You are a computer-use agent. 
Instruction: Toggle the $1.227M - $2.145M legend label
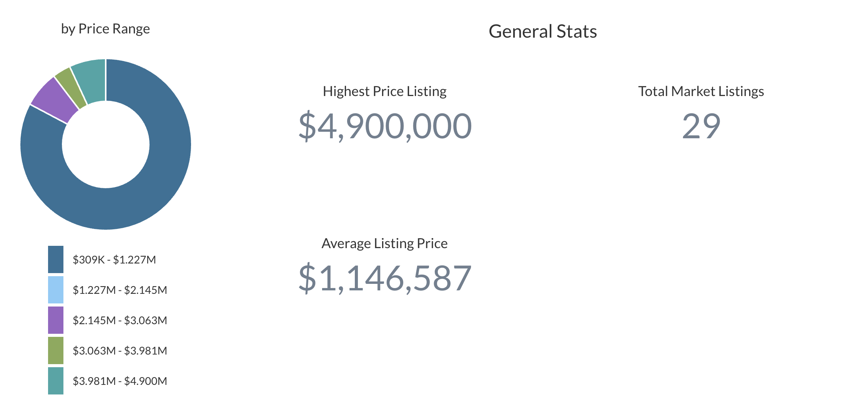(120, 290)
